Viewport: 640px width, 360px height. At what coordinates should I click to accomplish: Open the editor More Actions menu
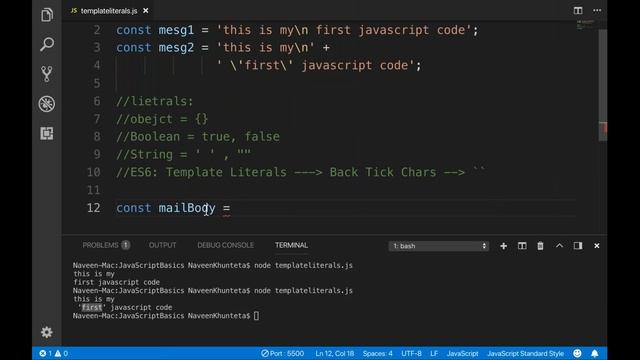(597, 11)
